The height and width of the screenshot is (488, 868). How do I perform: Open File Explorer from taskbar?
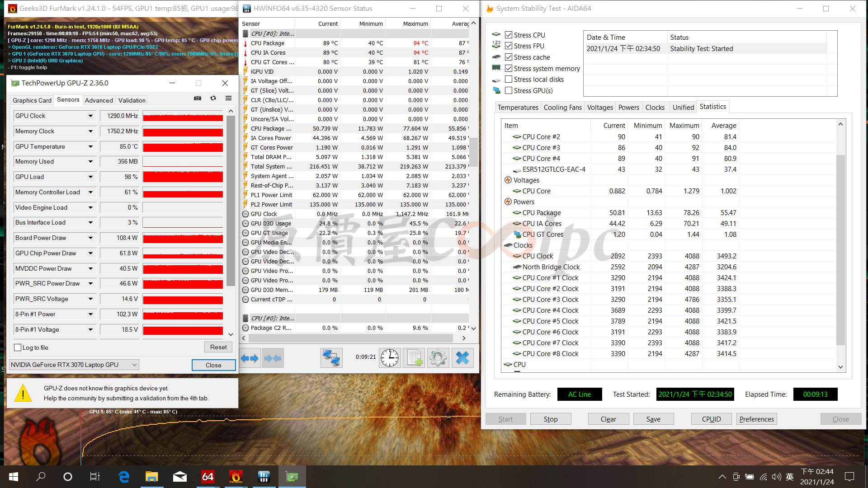point(151,477)
